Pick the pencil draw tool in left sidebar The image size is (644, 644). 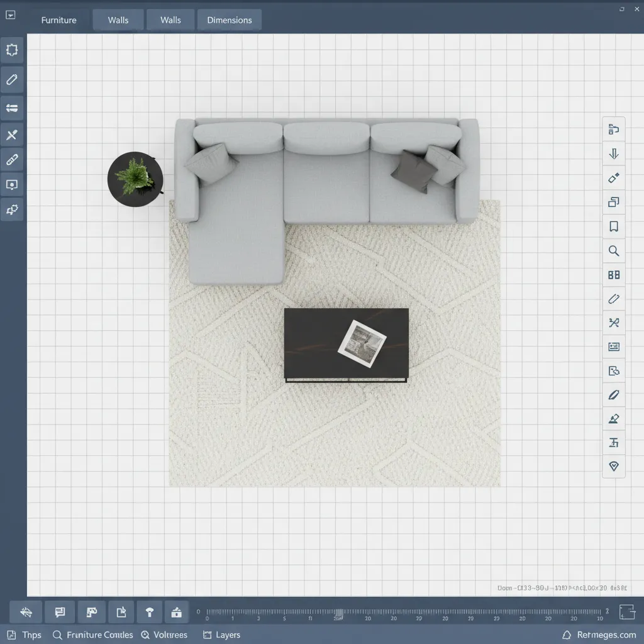click(x=12, y=79)
